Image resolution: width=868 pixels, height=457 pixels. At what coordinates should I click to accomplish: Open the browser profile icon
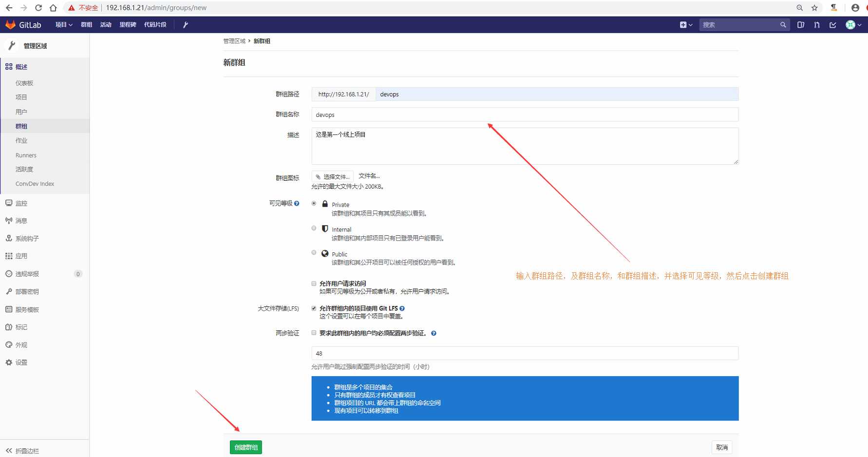click(x=855, y=8)
